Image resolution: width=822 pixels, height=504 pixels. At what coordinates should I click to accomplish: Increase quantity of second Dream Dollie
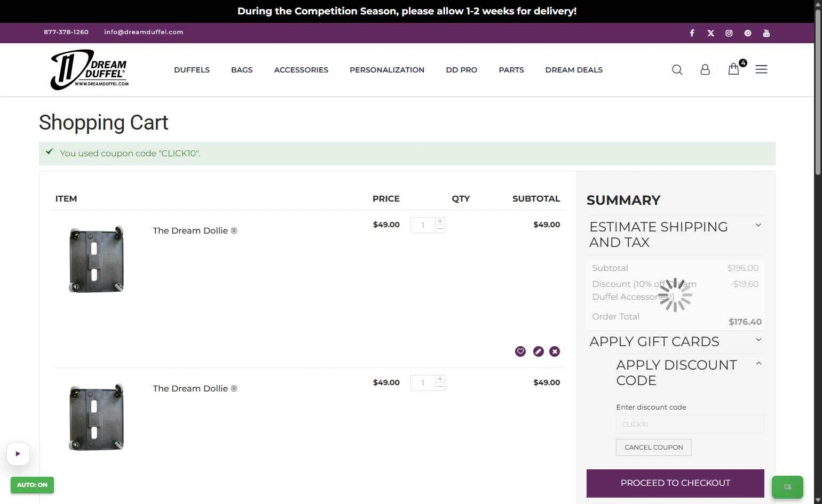point(440,379)
